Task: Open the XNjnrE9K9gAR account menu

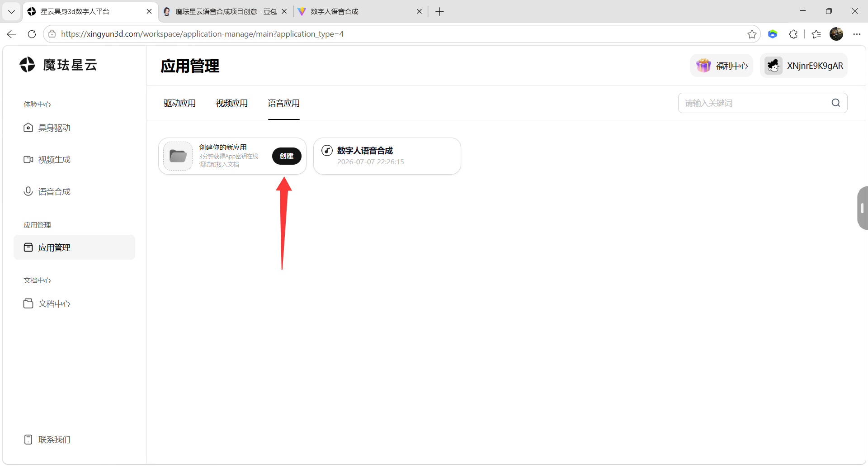Action: click(804, 66)
